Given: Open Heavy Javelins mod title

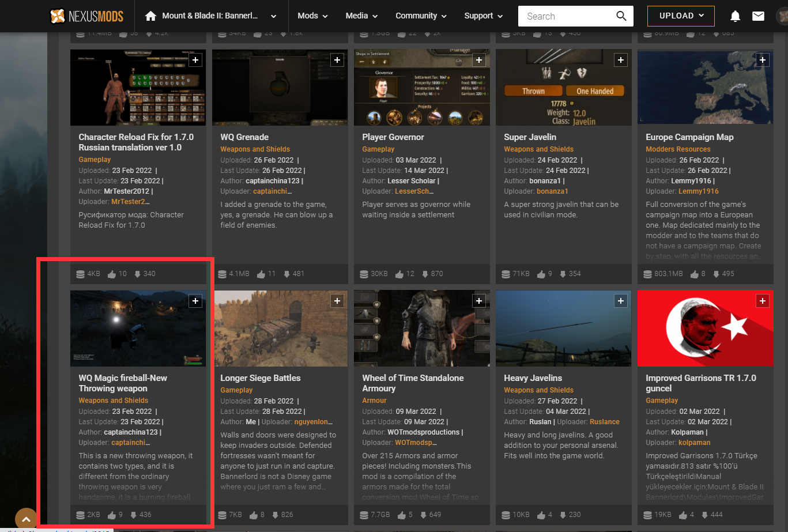Looking at the screenshot, I should pos(533,378).
